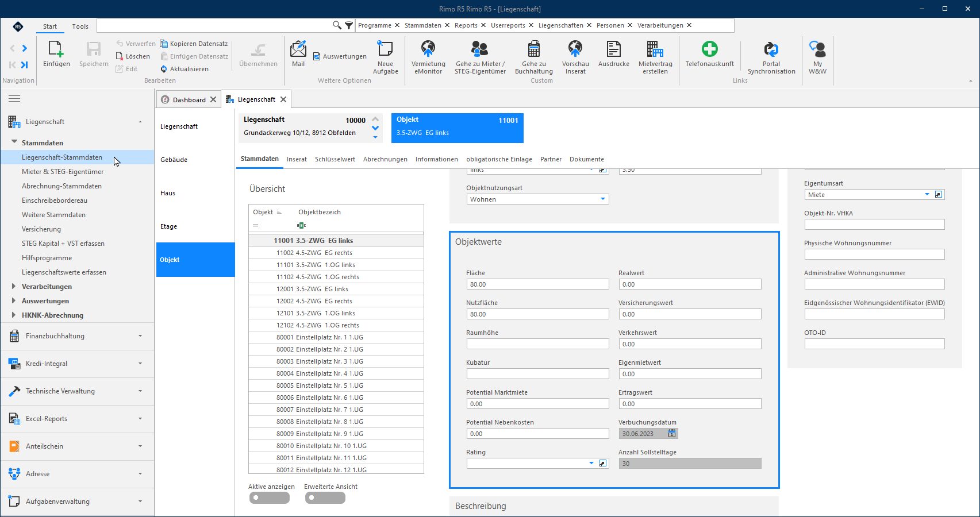Click the search magnifier icon
Viewport: 980px width, 517px height.
[337, 25]
